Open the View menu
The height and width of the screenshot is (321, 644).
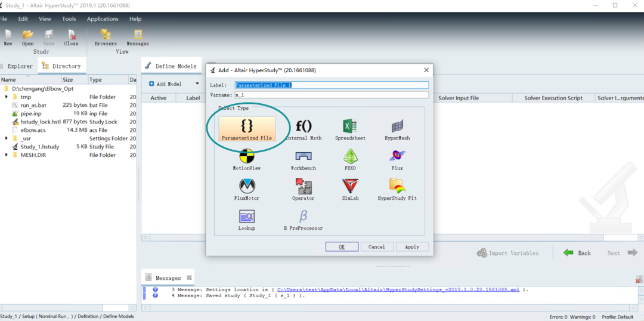tap(45, 19)
